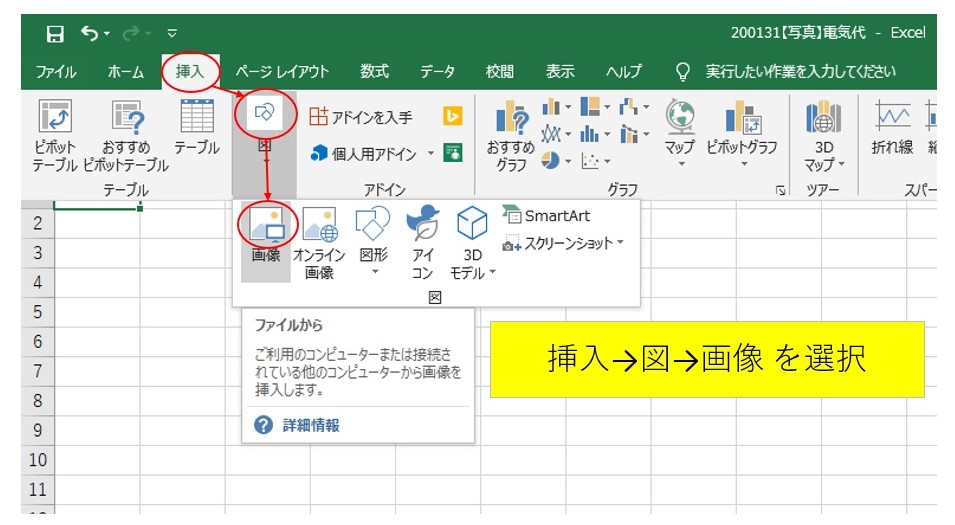Open the グラフ group dialog launcher
The width and height of the screenshot is (955, 525).
780,191
